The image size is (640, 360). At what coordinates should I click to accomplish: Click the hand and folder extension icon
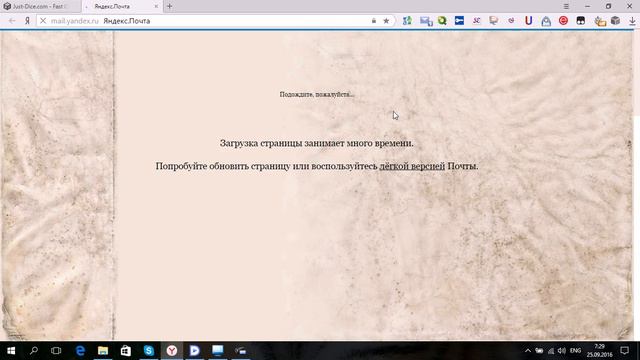[600, 21]
